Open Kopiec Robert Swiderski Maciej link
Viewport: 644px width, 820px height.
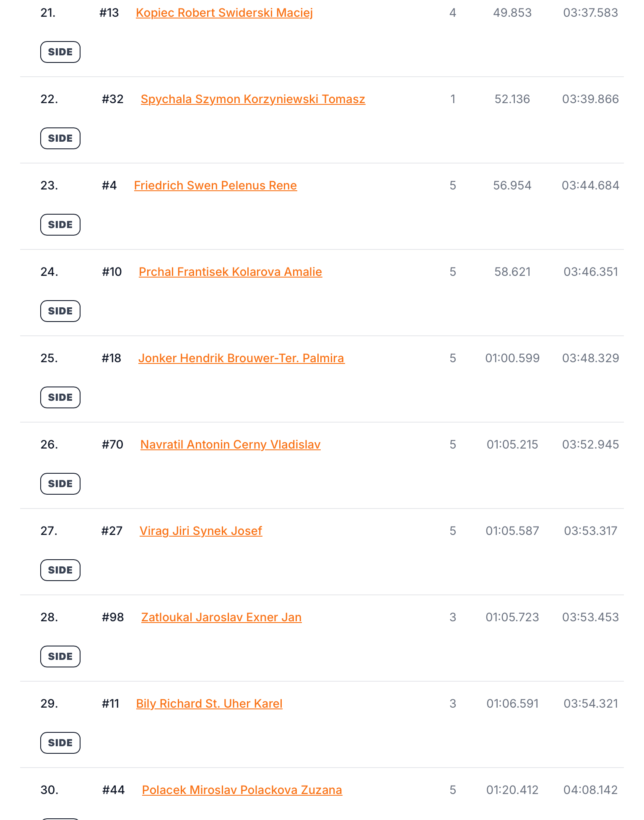(224, 13)
